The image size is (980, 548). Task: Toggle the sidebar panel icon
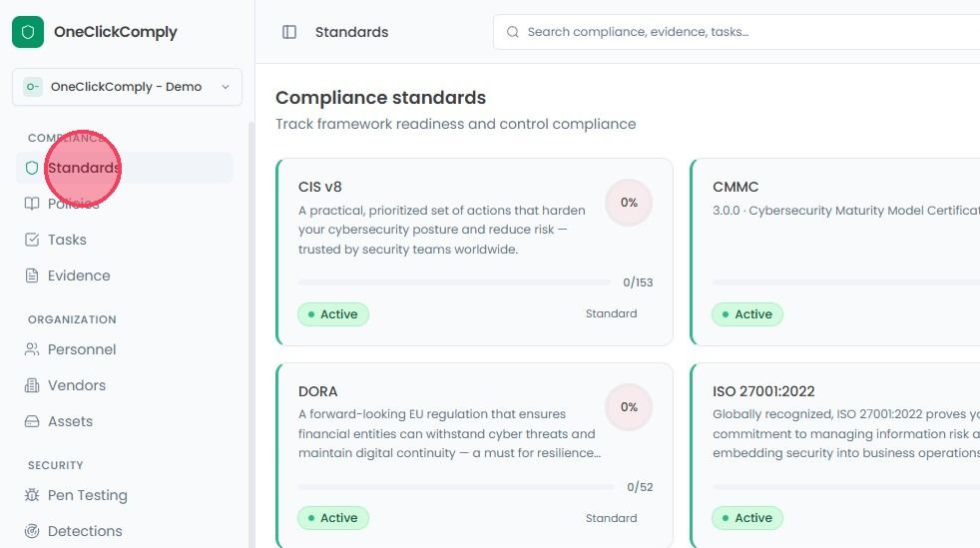pos(289,32)
